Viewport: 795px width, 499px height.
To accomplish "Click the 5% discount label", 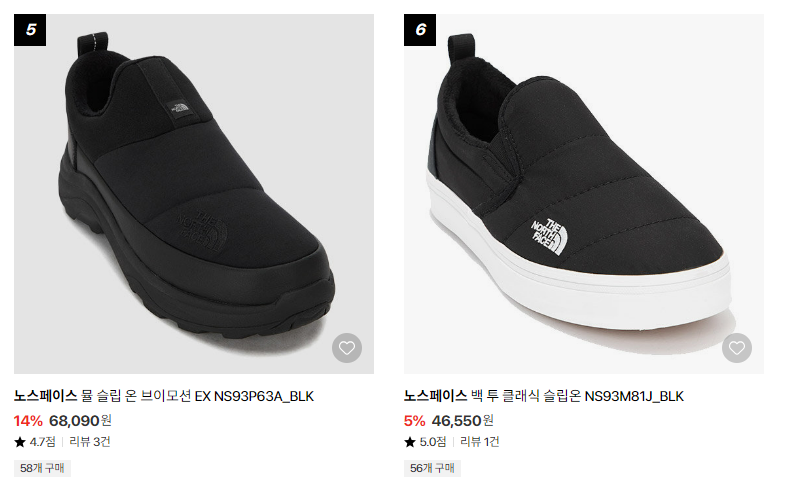I will click(414, 420).
